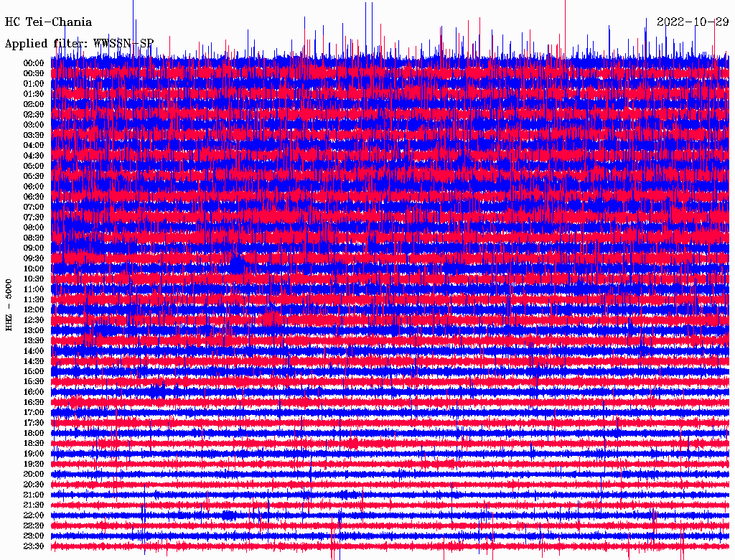Select the 04:30 time label
This screenshot has height=560, width=735.
point(34,156)
